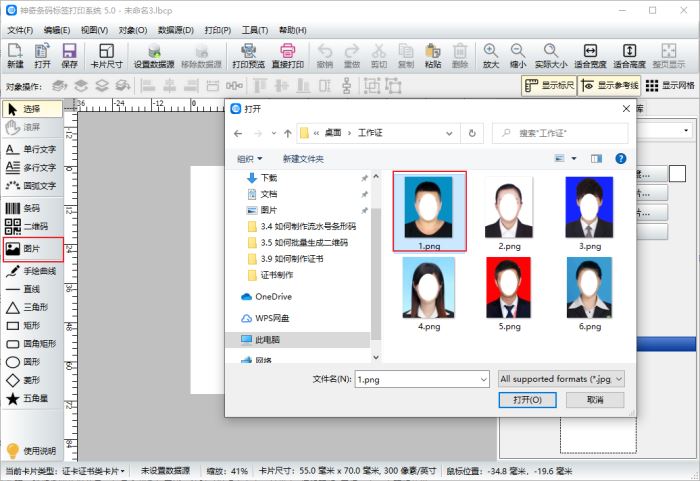Select the 圆角矩形 rounded rectangle tool
This screenshot has width=700, height=481.
pos(32,344)
